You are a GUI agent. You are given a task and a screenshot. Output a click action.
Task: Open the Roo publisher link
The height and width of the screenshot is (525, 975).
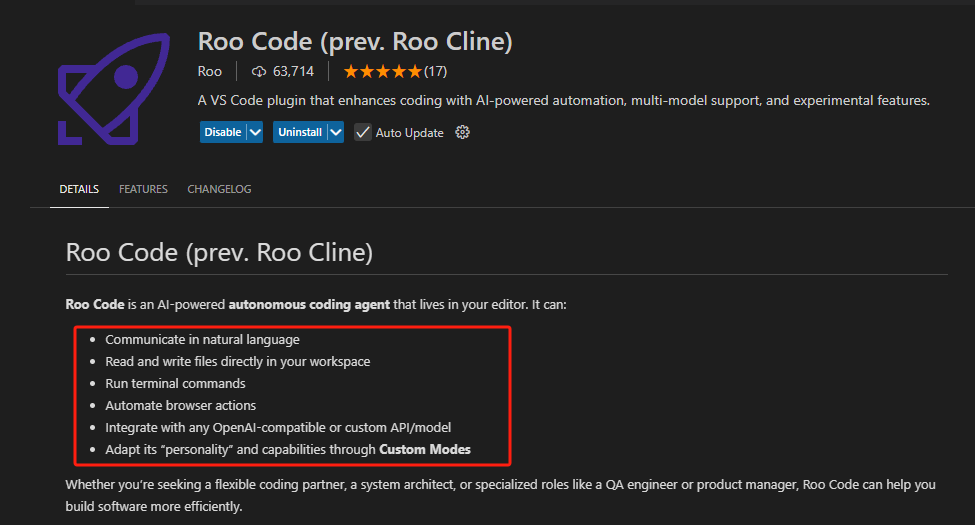(210, 72)
